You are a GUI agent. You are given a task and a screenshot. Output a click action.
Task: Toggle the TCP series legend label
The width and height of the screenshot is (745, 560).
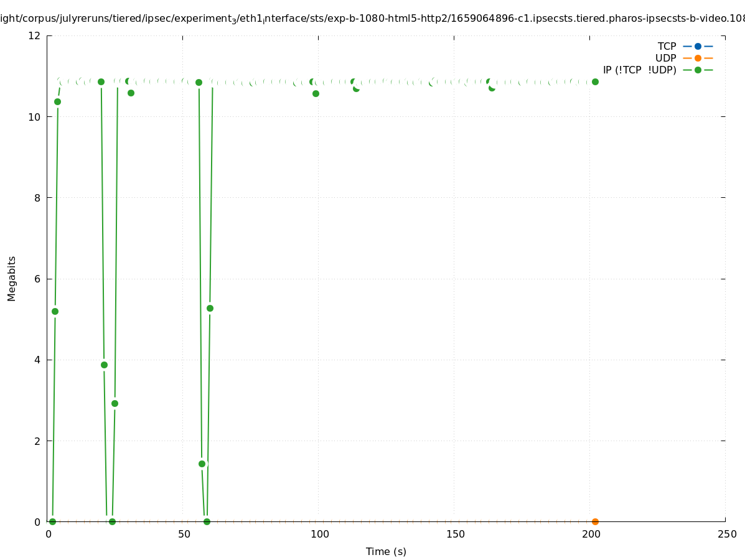coord(667,46)
